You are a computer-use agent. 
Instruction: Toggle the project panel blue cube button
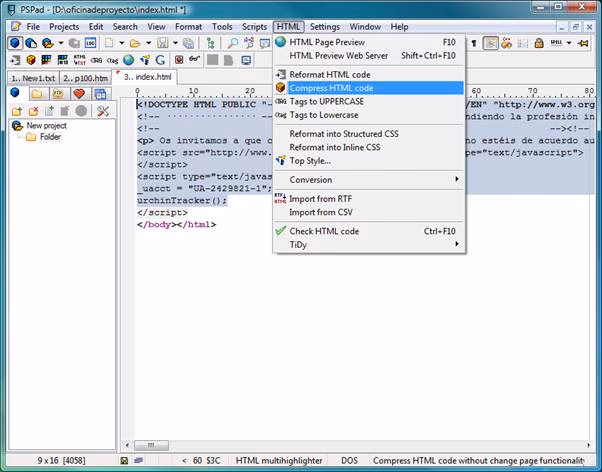click(x=15, y=43)
